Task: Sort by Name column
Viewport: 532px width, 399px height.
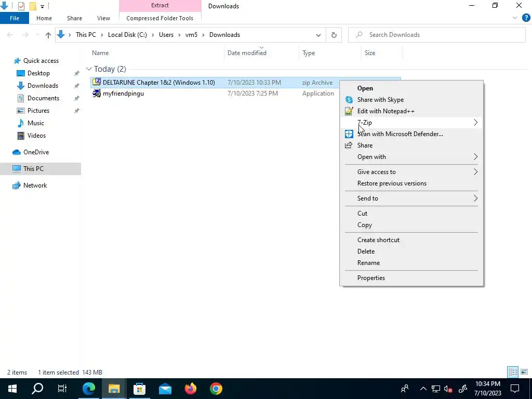Action: point(156,53)
